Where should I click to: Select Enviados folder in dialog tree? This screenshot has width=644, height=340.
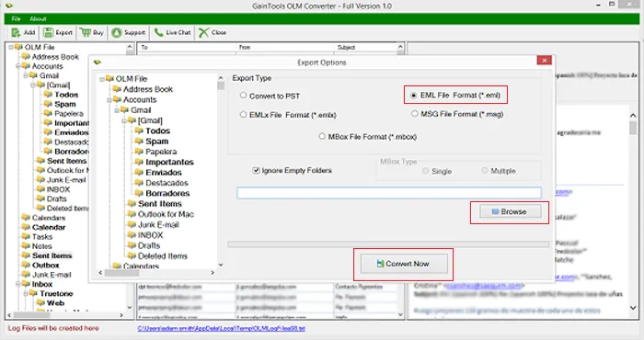[x=164, y=173]
